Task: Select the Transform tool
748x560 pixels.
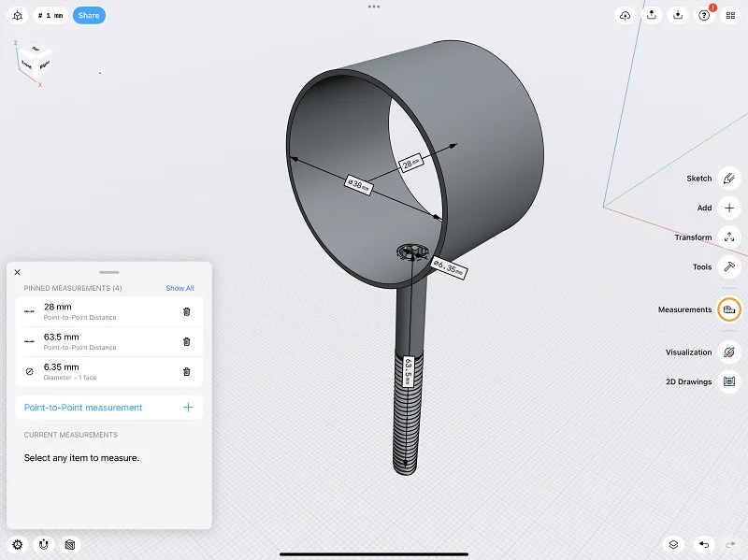Action: click(729, 237)
